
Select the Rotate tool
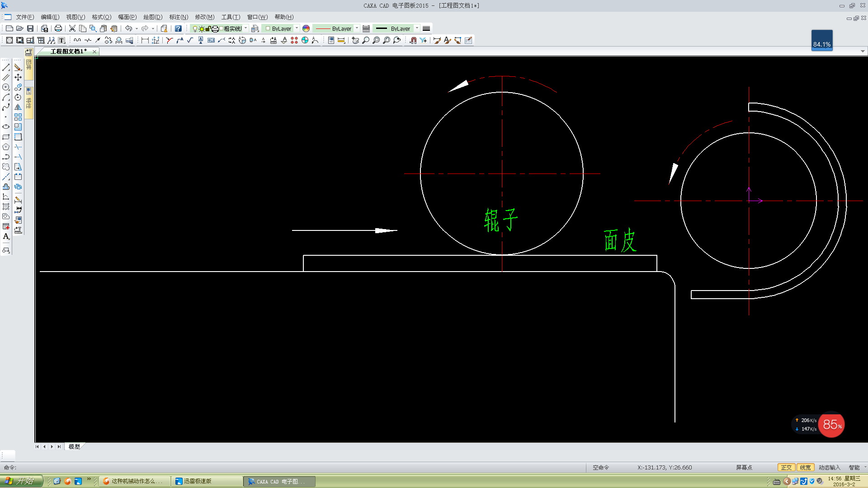(x=18, y=97)
